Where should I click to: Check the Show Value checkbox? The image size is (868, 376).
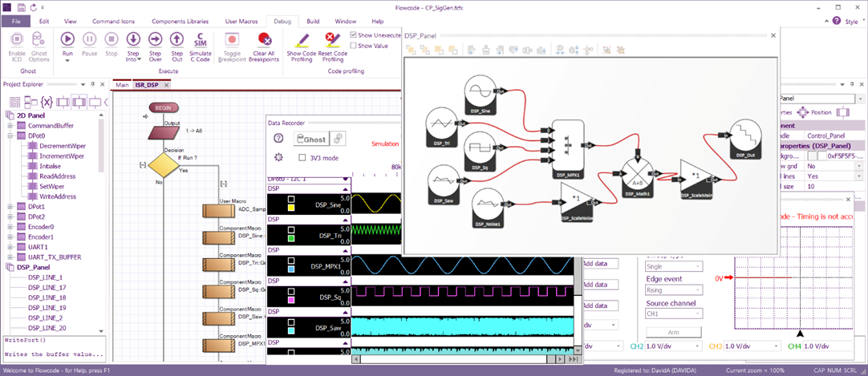(355, 46)
